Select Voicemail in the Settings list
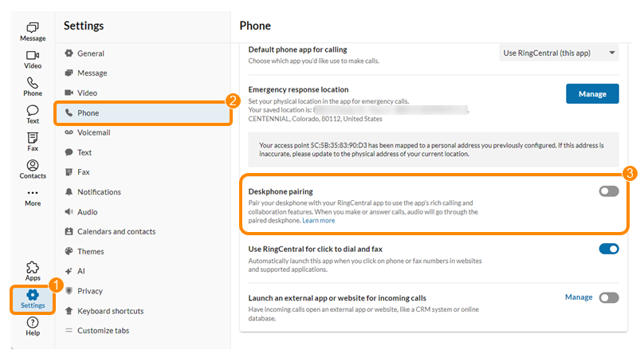644x362 pixels. [x=93, y=132]
